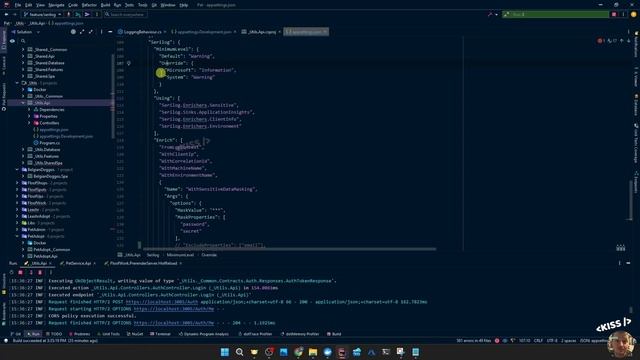
Task: Open the Git menu
Action: [154, 5]
